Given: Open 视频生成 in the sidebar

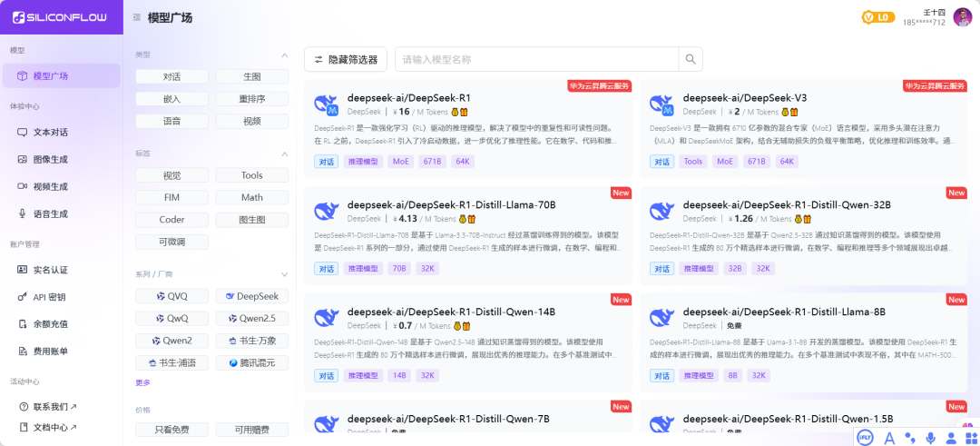Looking at the screenshot, I should [x=62, y=186].
